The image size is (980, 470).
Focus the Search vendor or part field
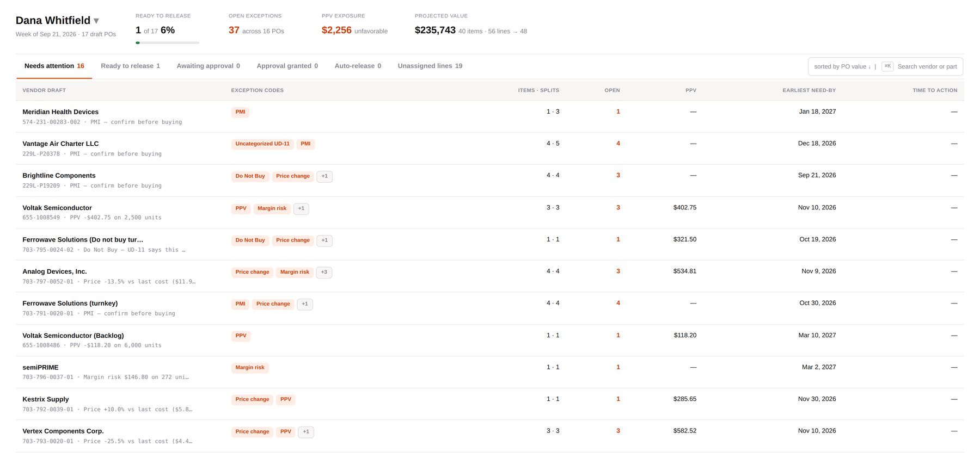[927, 66]
